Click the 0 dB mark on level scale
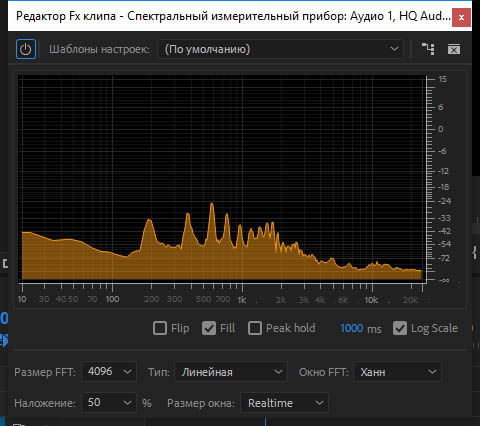The width and height of the screenshot is (480, 426). tap(441, 129)
